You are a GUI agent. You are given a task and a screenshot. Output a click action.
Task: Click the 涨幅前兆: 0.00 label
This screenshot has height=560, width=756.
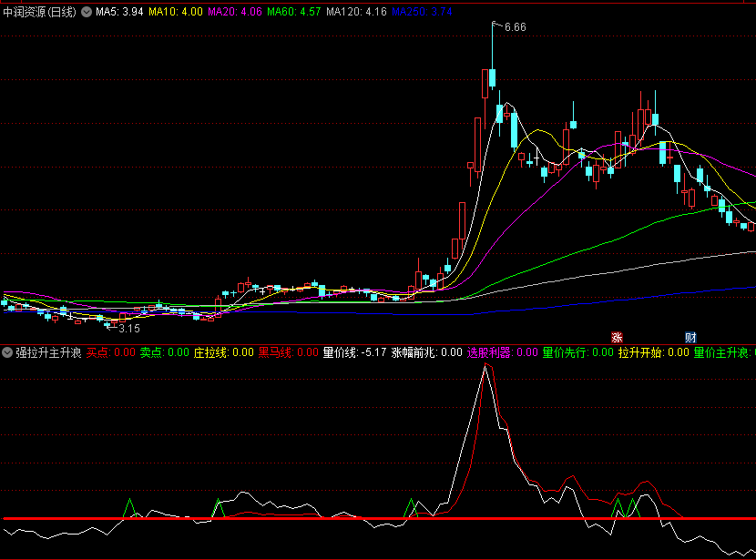pyautogui.click(x=426, y=352)
